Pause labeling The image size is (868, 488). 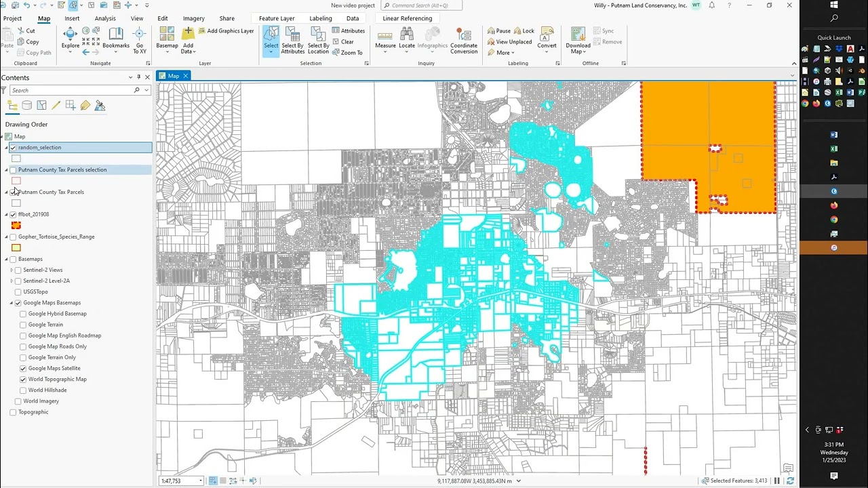click(498, 30)
